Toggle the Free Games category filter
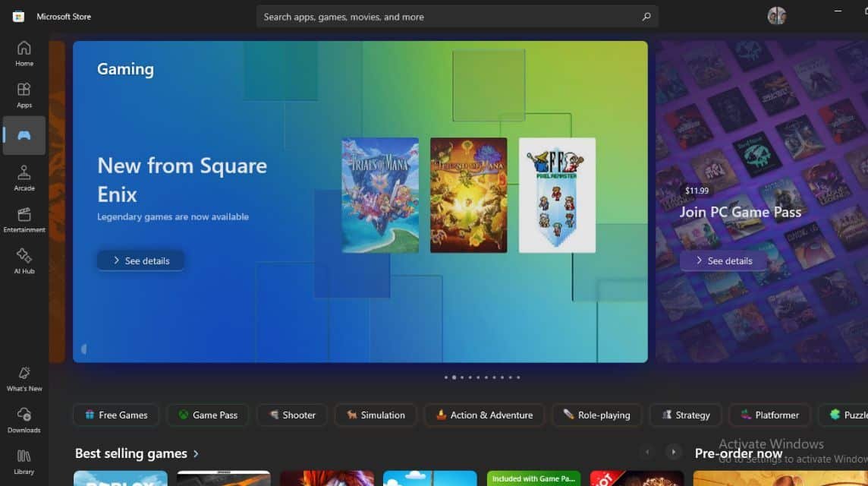Screen dimensions: 868x486 [115, 415]
